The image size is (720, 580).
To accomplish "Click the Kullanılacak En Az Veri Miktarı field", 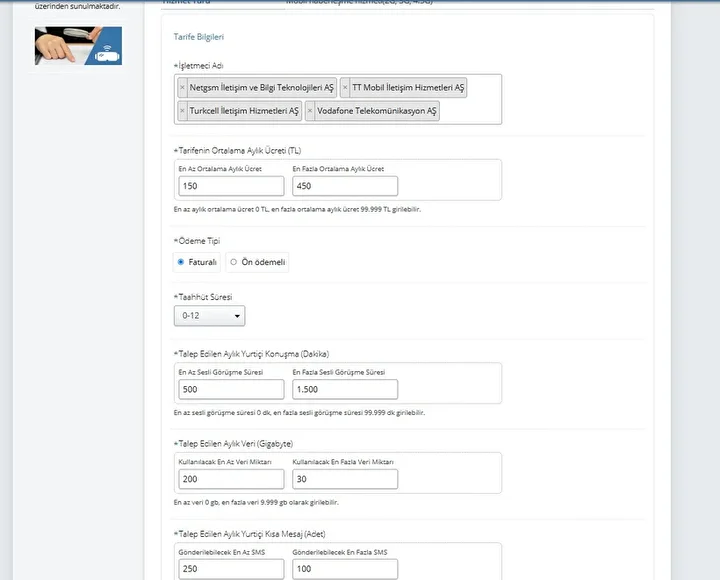I will [x=231, y=479].
